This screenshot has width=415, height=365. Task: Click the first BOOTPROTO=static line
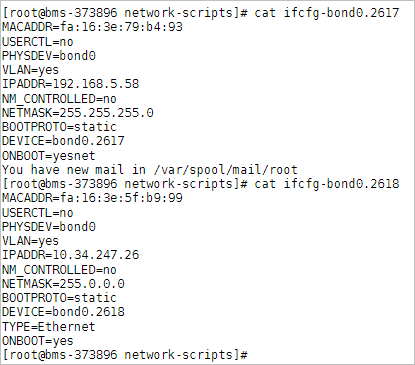point(59,127)
